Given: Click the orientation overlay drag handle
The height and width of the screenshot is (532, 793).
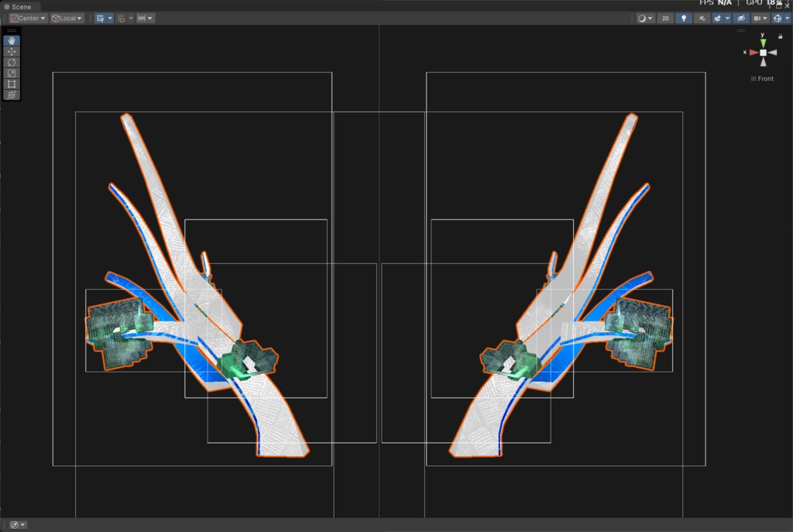Looking at the screenshot, I should click(x=741, y=31).
